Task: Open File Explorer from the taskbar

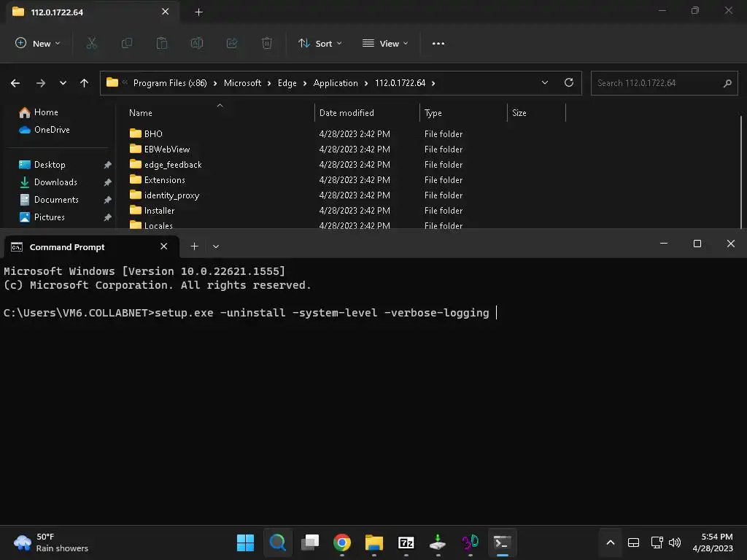Action: tap(374, 542)
